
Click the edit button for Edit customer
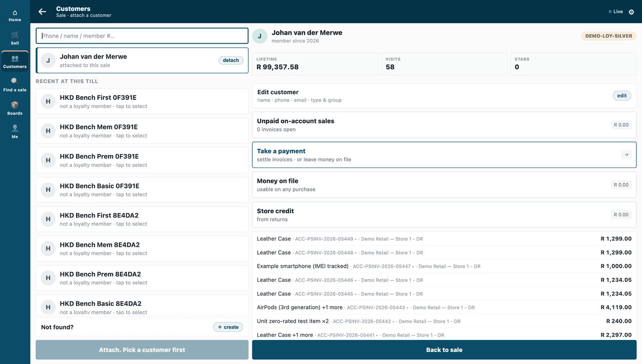(622, 96)
